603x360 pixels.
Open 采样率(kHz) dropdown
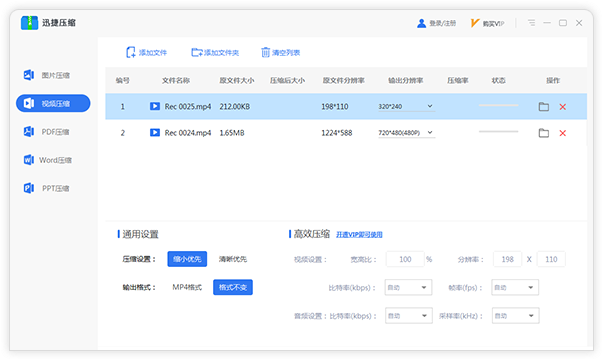pos(515,316)
